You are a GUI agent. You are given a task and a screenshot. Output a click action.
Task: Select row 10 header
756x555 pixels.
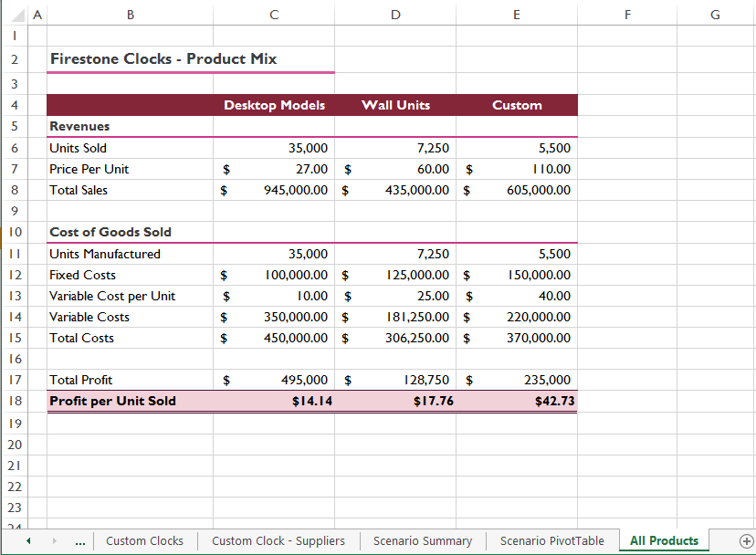coord(15,232)
